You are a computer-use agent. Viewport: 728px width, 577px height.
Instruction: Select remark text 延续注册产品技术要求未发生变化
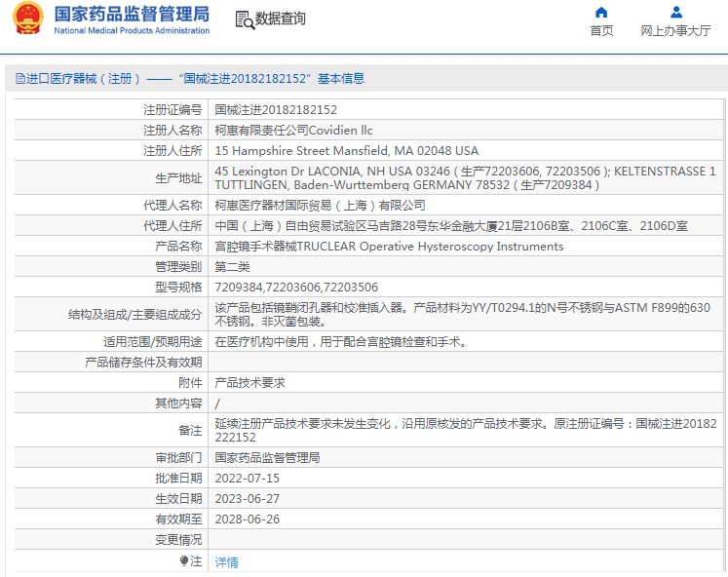[x=466, y=430]
